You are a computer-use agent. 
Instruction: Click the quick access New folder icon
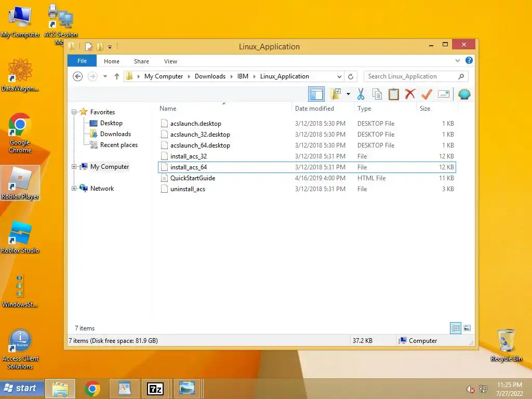click(100, 47)
